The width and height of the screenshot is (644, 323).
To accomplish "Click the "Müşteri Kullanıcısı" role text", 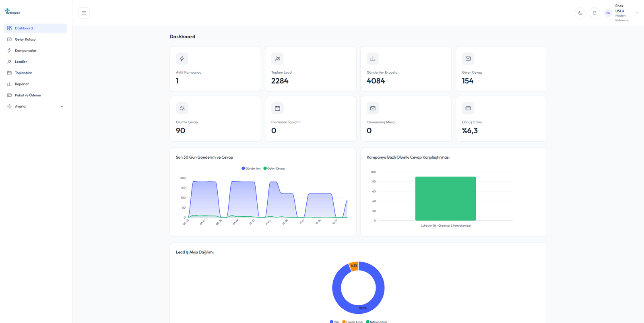I will click(622, 18).
